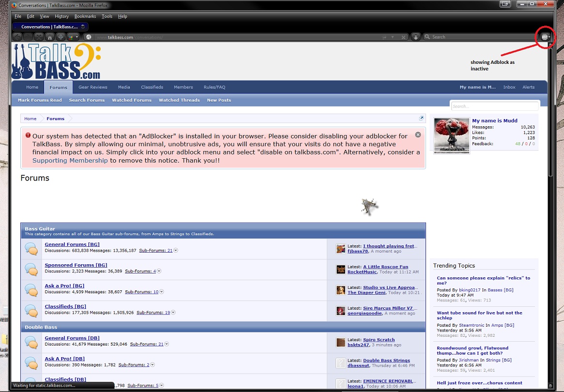Click the TalkBass.com logo
The image size is (564, 392).
[56, 61]
